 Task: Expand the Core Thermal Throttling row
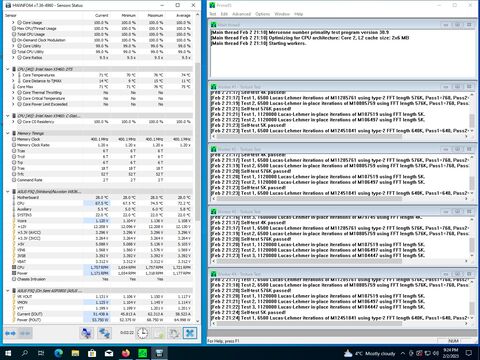13,93
